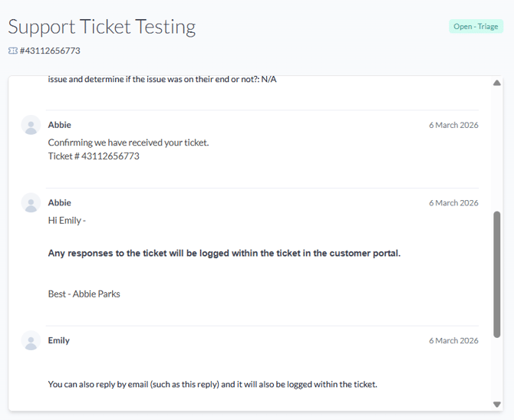This screenshot has height=420, width=514.
Task: Click Emily's avatar icon
Action: (x=31, y=341)
